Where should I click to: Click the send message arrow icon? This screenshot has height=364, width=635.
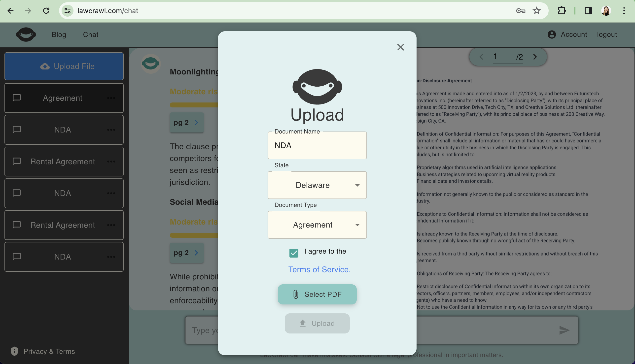[x=564, y=330]
